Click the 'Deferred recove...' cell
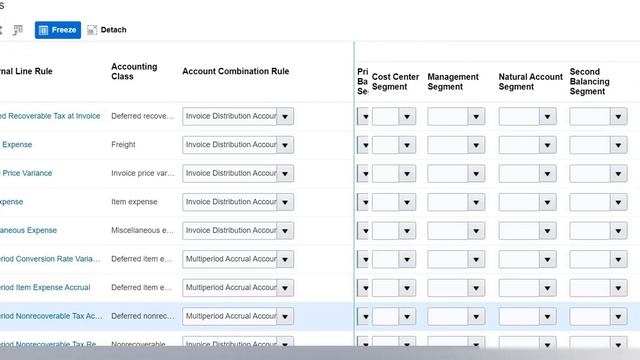Screen dimensions: 640x360 point(142,116)
